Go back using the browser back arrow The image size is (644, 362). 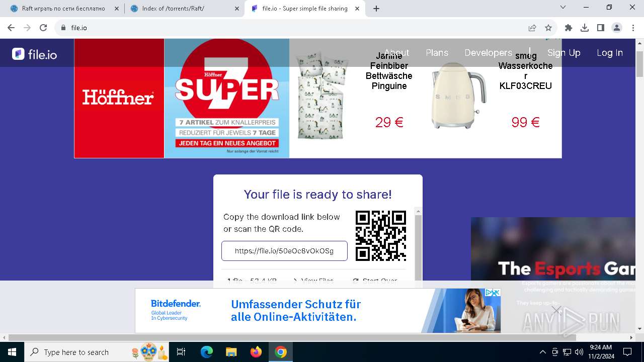click(x=11, y=28)
